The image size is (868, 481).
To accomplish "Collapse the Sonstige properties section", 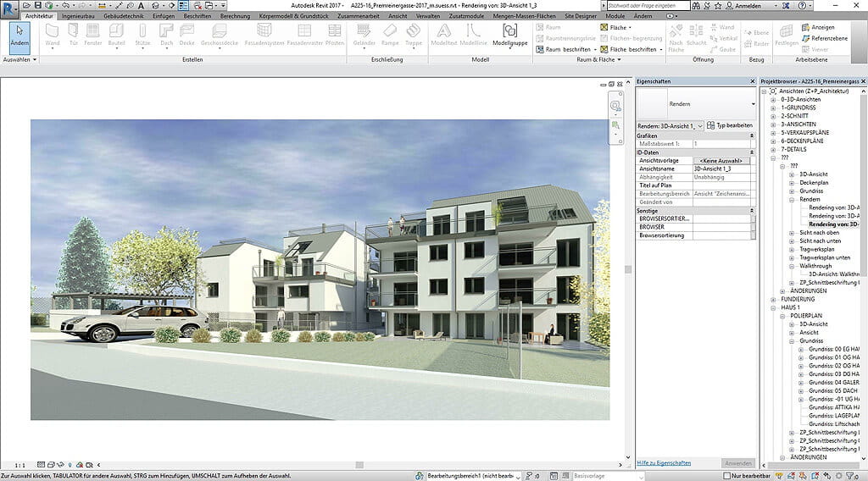I will [x=751, y=210].
